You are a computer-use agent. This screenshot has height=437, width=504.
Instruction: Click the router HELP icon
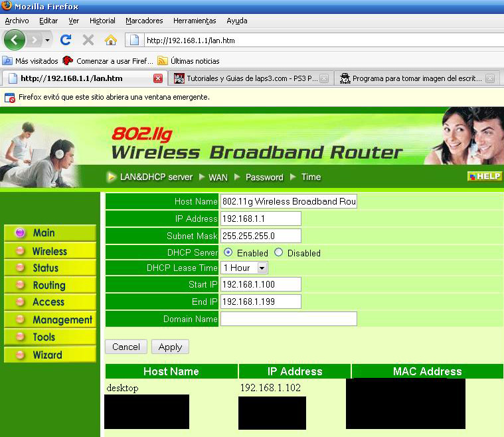484,177
